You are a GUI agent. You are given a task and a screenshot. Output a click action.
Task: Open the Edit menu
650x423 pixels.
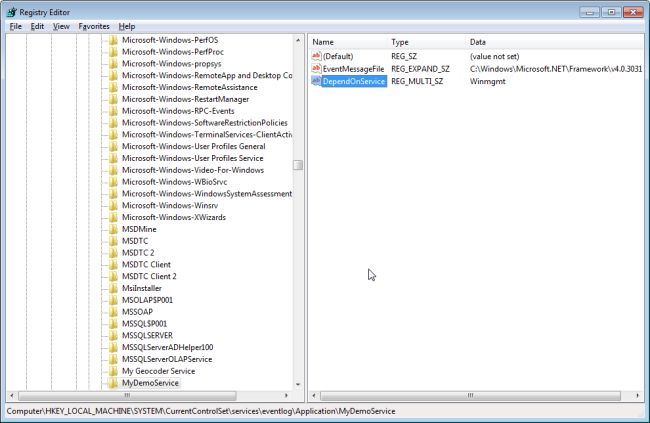pos(37,26)
